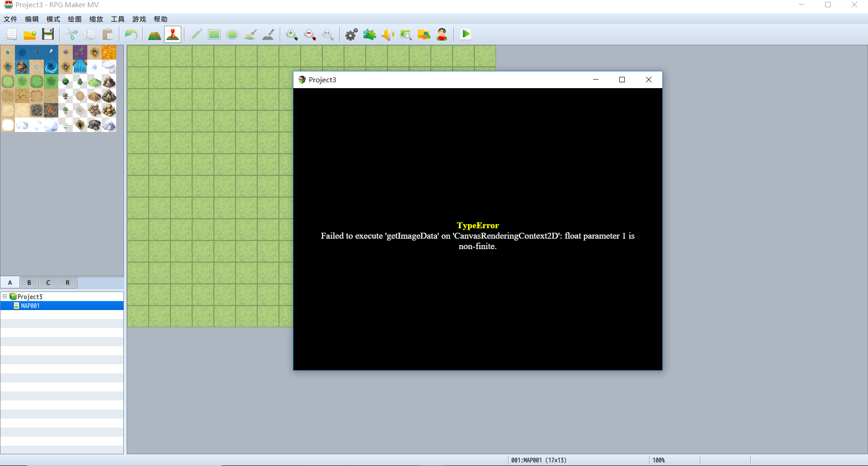Open the Character Generator icon
The height and width of the screenshot is (466, 868).
pos(442,34)
